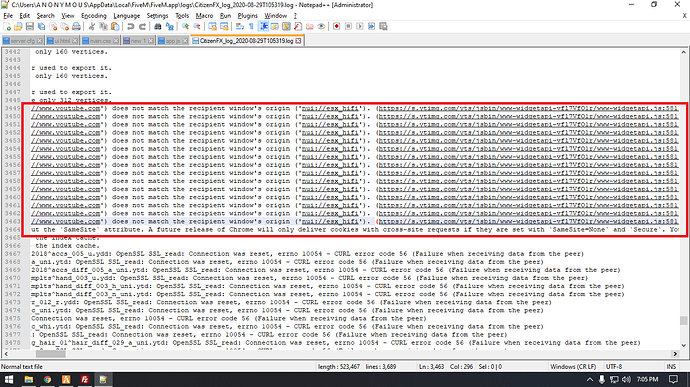Open the Macro menu

point(204,15)
